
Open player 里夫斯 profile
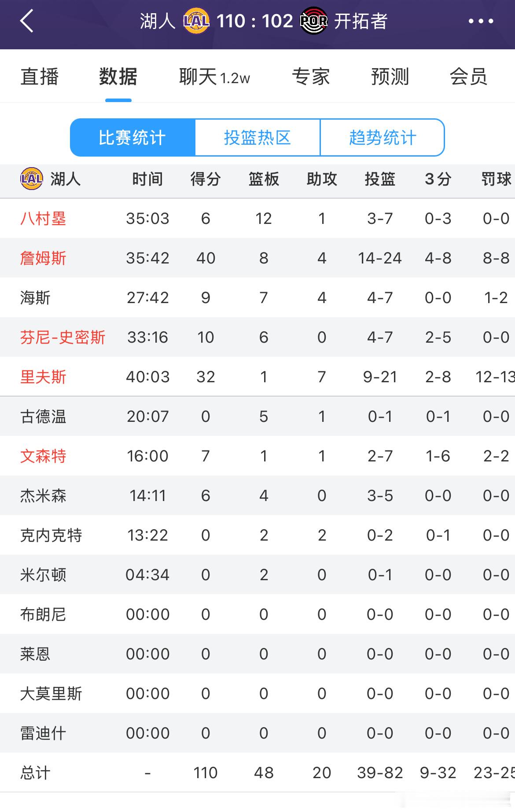[43, 377]
